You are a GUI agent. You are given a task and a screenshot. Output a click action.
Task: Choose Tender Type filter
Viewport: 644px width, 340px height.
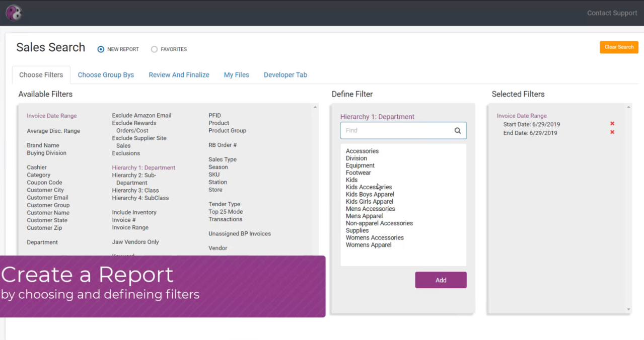pyautogui.click(x=224, y=204)
